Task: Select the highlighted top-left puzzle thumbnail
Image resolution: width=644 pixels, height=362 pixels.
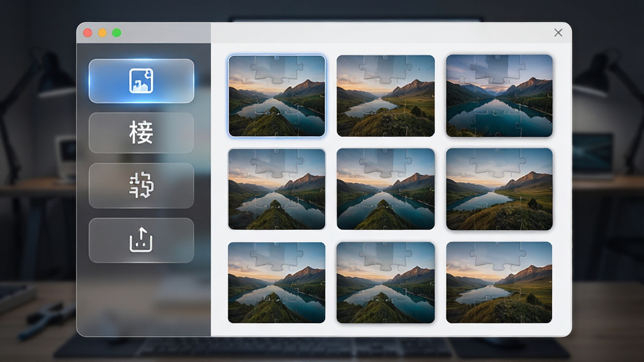Action: [x=277, y=96]
